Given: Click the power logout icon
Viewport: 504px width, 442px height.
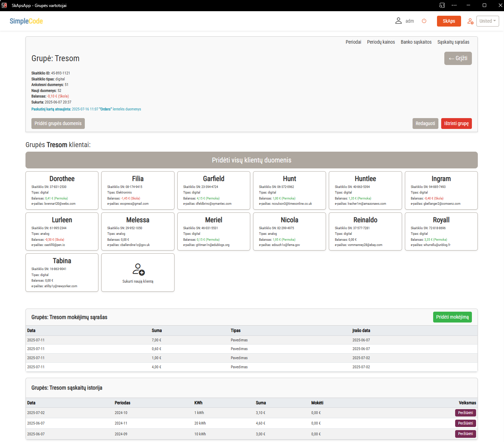Looking at the screenshot, I should [424, 21].
